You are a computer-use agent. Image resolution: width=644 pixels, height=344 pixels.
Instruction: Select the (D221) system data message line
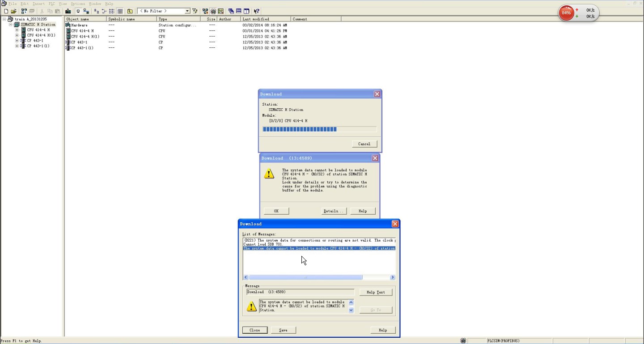click(319, 240)
